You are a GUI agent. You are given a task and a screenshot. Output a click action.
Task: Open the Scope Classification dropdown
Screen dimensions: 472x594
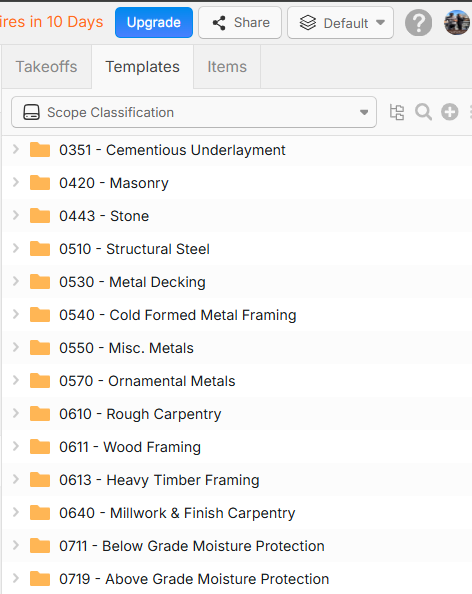(194, 112)
